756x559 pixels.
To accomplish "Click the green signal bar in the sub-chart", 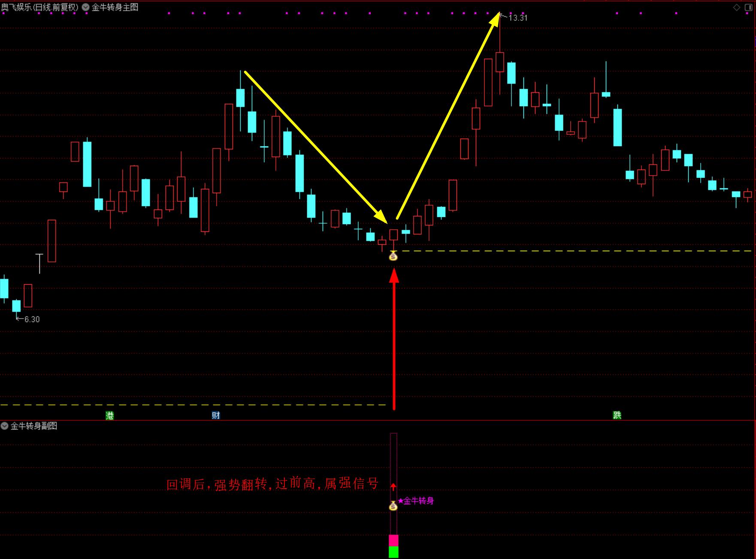I will point(393,552).
